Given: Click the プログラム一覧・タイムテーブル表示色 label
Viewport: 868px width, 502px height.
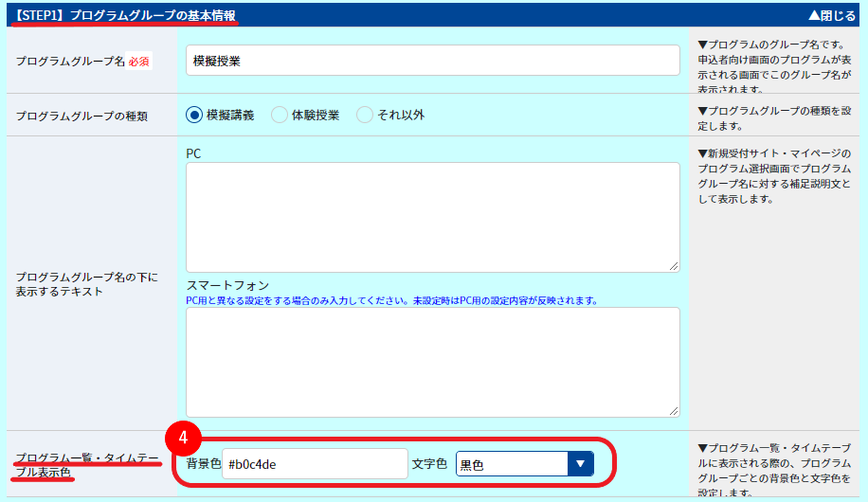Looking at the screenshot, I should point(87,465).
